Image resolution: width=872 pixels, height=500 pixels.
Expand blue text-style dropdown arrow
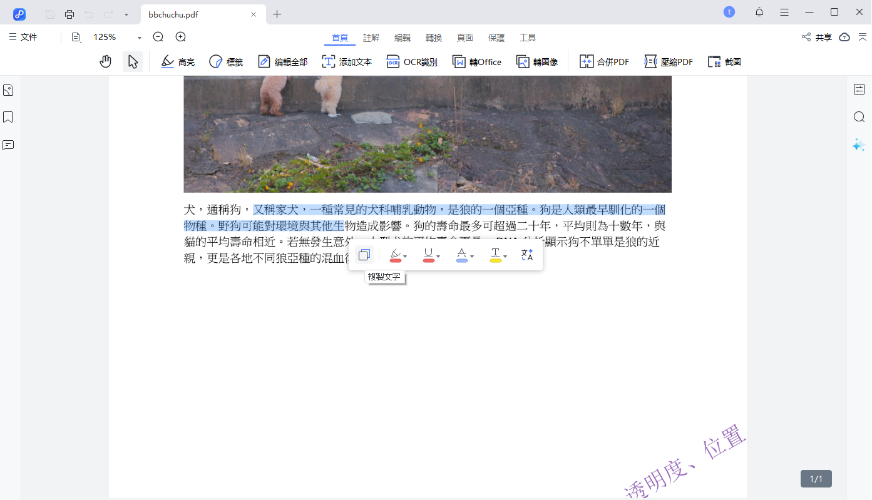point(472,256)
